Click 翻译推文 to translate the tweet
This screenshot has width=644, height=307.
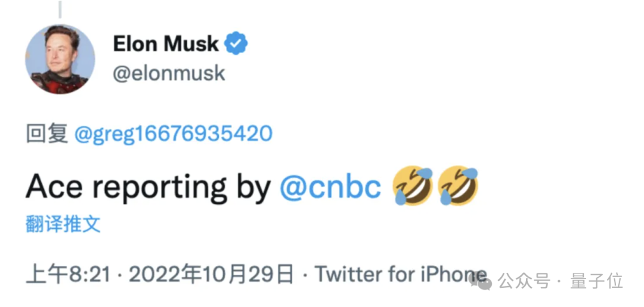click(x=63, y=224)
